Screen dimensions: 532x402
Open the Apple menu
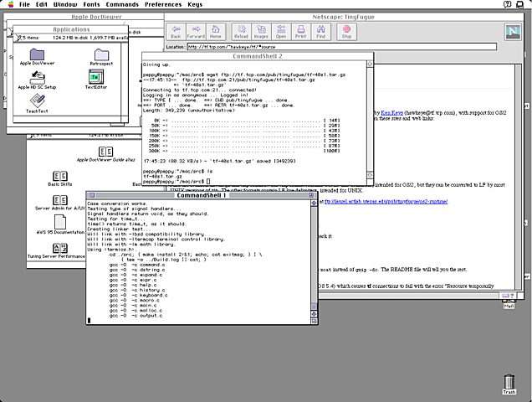[11, 4]
